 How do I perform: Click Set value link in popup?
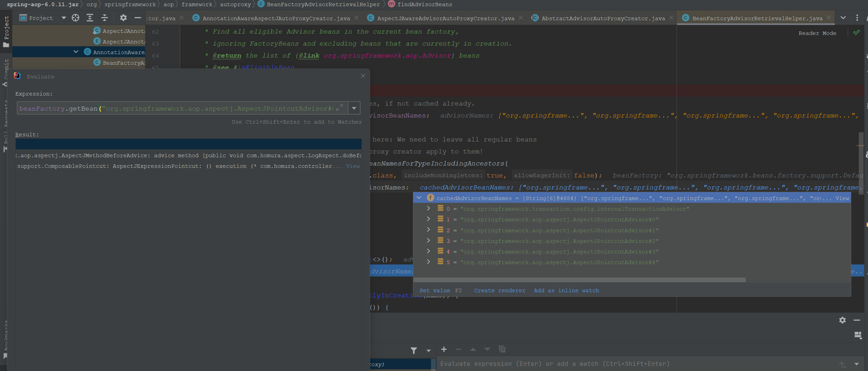pos(434,290)
